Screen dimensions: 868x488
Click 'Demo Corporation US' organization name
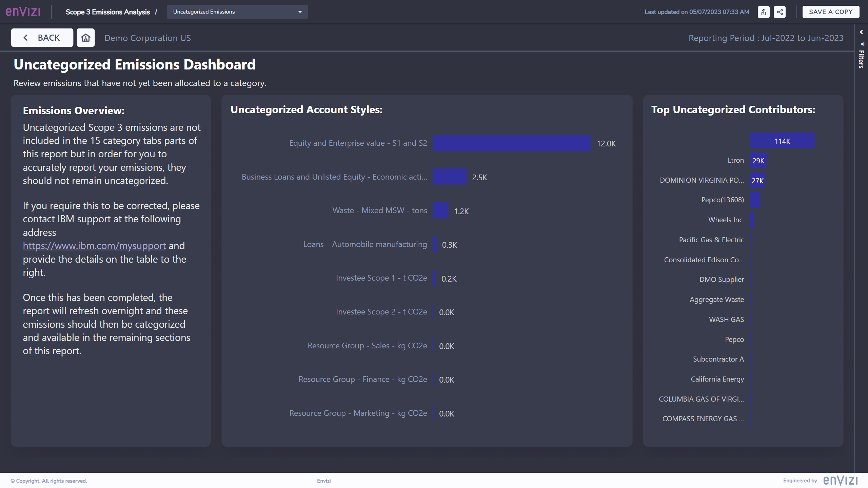pos(147,38)
